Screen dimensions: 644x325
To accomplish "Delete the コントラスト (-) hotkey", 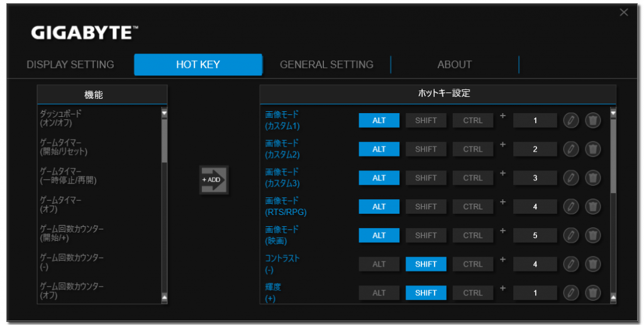I will pyautogui.click(x=592, y=264).
